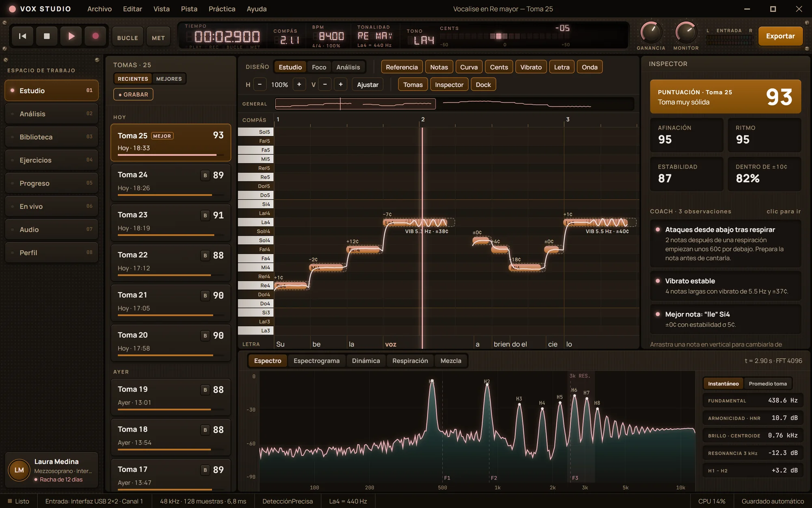Click the DetecciónPrecisa status bar entry

click(287, 501)
